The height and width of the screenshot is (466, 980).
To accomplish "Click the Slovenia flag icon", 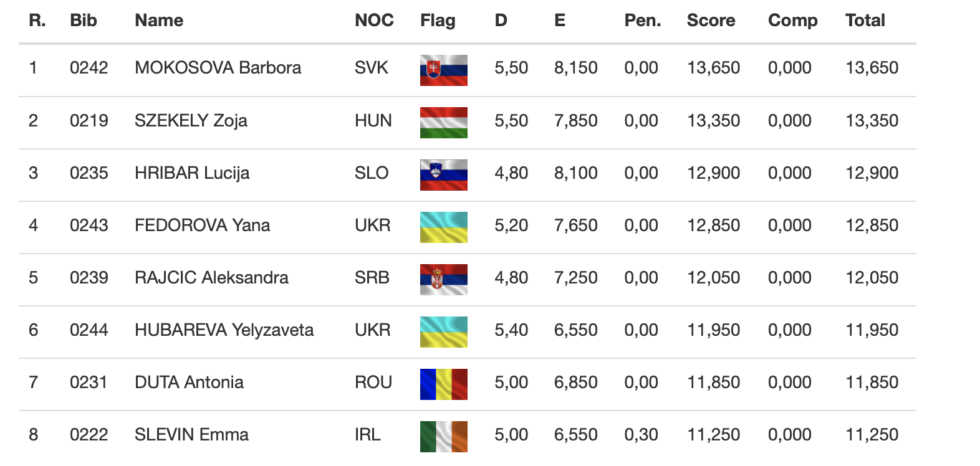I will (443, 174).
